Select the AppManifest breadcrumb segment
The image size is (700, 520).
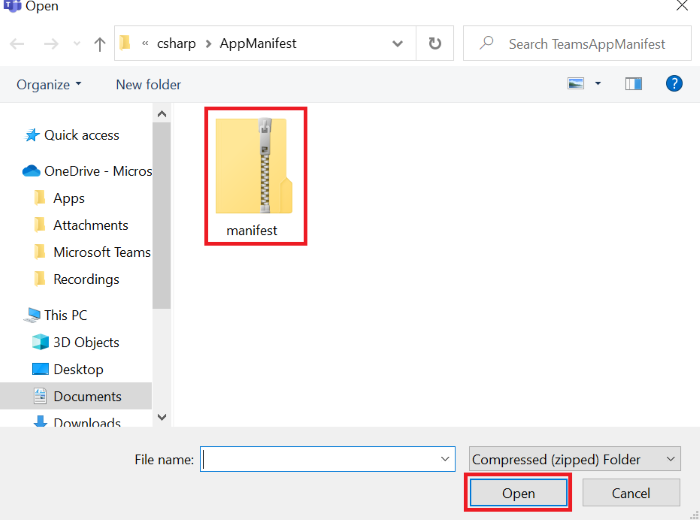click(x=258, y=43)
